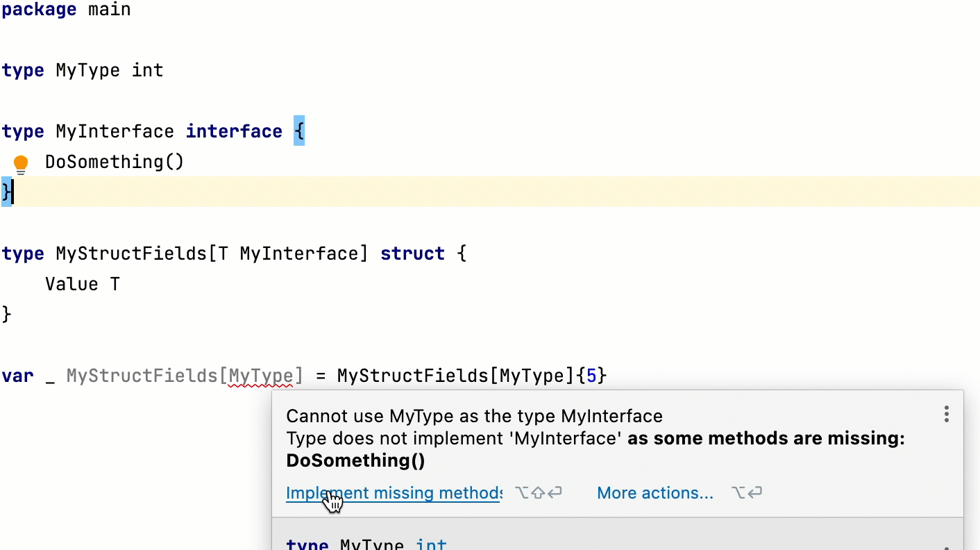Click the interface keyword
Screen dimensions: 980x550
pyautogui.click(x=234, y=131)
